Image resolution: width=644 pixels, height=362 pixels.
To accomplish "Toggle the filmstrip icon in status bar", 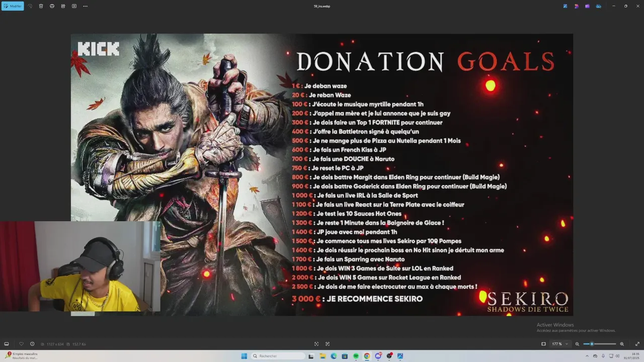I will tap(7, 344).
